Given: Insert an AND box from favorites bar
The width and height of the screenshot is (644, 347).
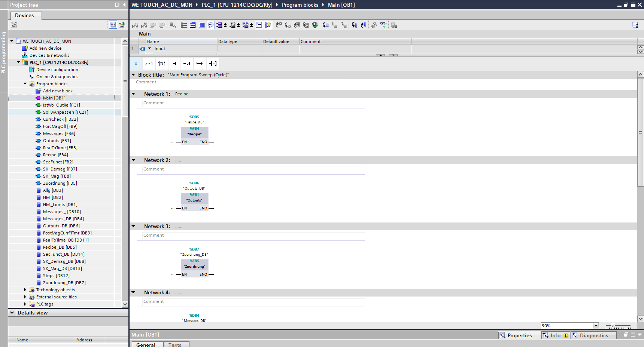Looking at the screenshot, I should click(136, 64).
